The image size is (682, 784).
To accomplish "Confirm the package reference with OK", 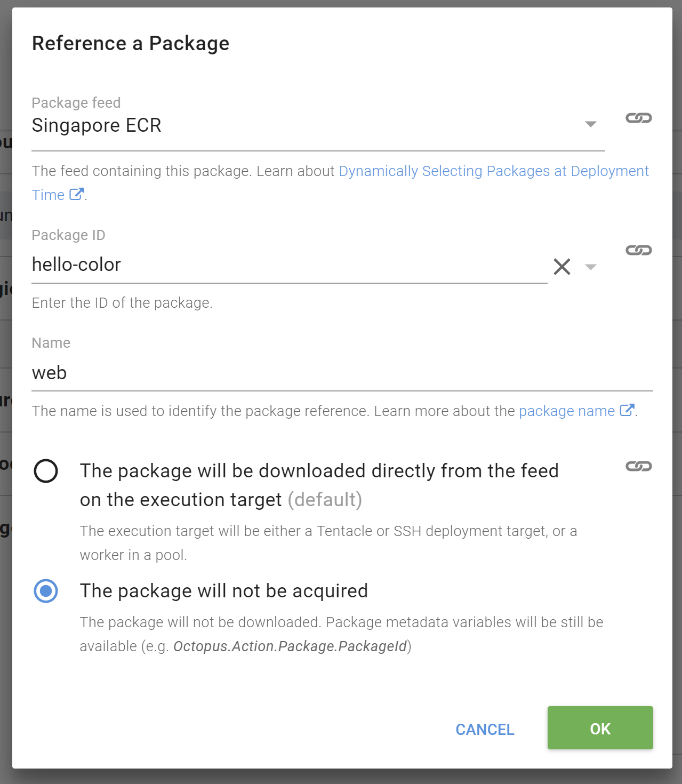I will (599, 728).
